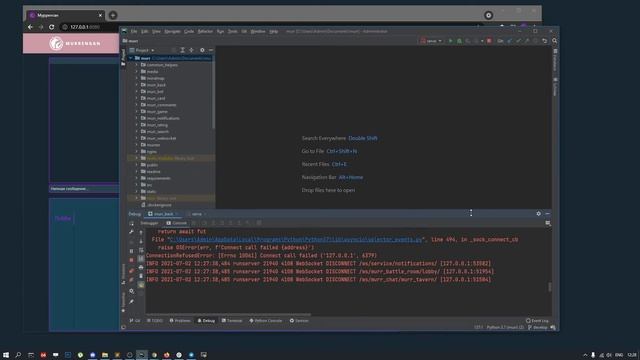The image size is (640, 360).
Task: Open debug settings gear in left sidebar
Action: click(x=131, y=291)
